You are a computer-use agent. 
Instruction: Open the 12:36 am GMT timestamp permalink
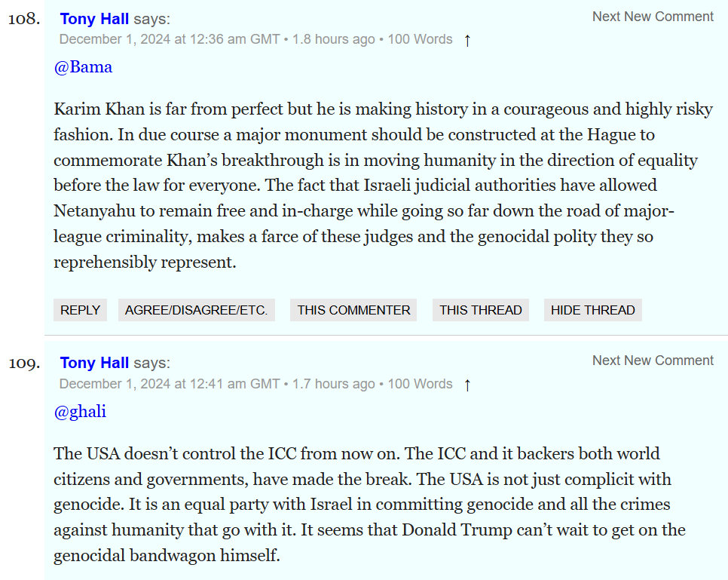coord(170,39)
